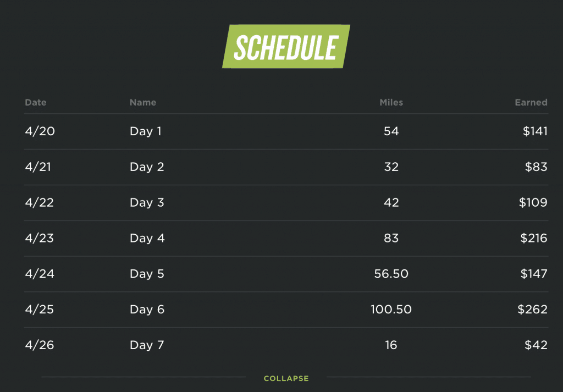Click the Name column header
563x392 pixels.
tap(143, 102)
